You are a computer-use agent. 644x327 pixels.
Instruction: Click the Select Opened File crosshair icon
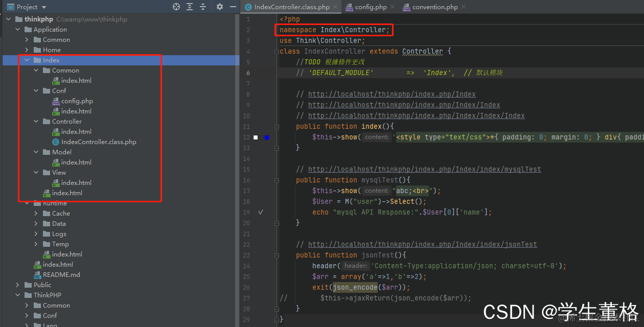coord(176,7)
